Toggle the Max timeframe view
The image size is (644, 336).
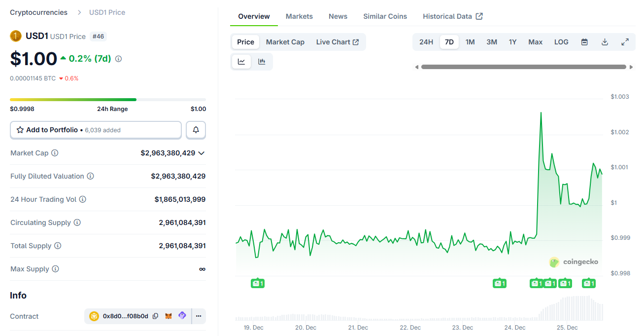pos(535,42)
